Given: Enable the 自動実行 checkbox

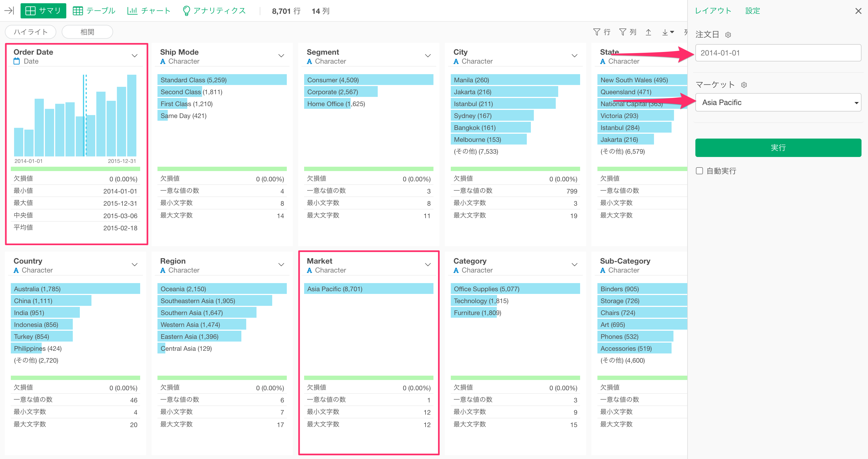Looking at the screenshot, I should pyautogui.click(x=699, y=171).
